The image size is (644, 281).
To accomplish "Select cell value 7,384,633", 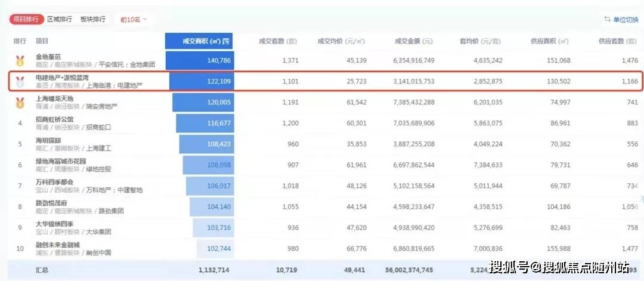I will (488, 166).
